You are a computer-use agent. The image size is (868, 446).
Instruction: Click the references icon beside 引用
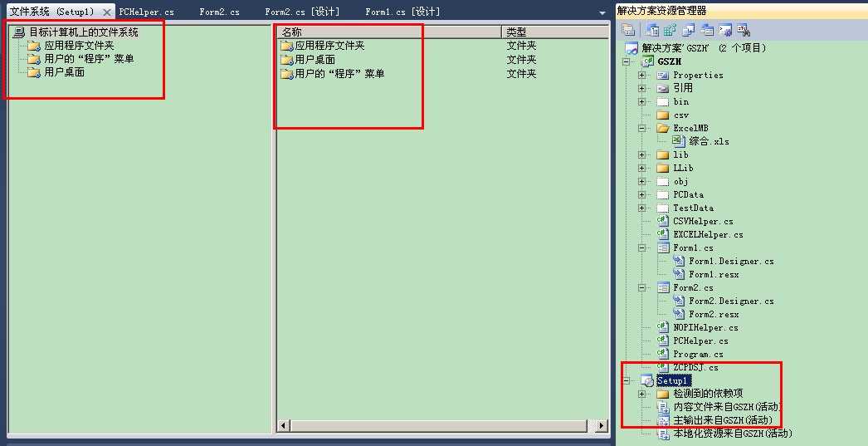(663, 88)
